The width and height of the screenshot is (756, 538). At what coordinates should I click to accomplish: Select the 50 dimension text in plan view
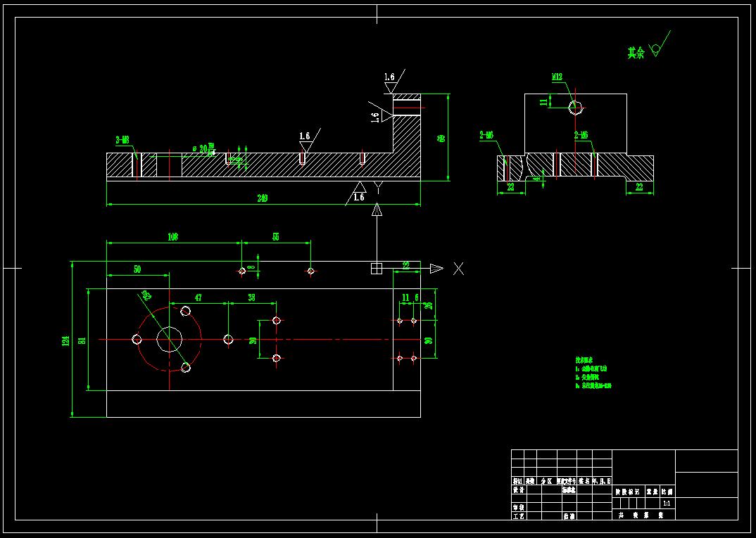137,269
